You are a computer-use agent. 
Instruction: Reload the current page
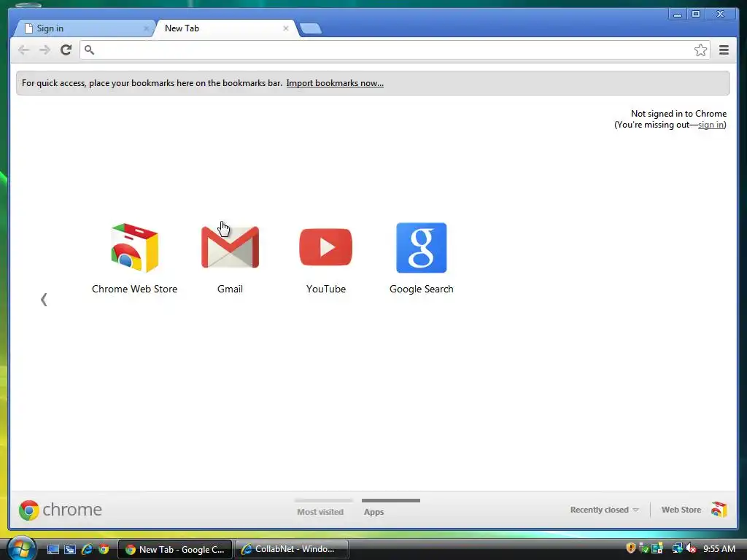tap(66, 50)
